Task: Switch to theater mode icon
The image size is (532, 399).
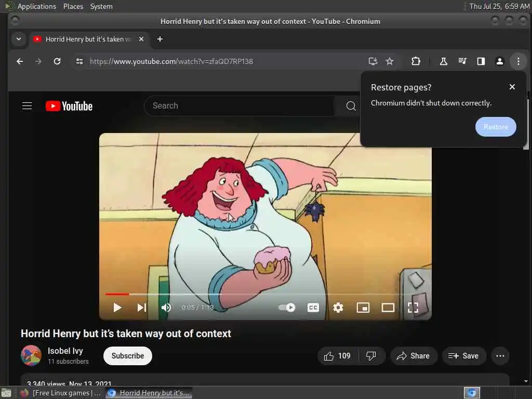Action: 388,308
